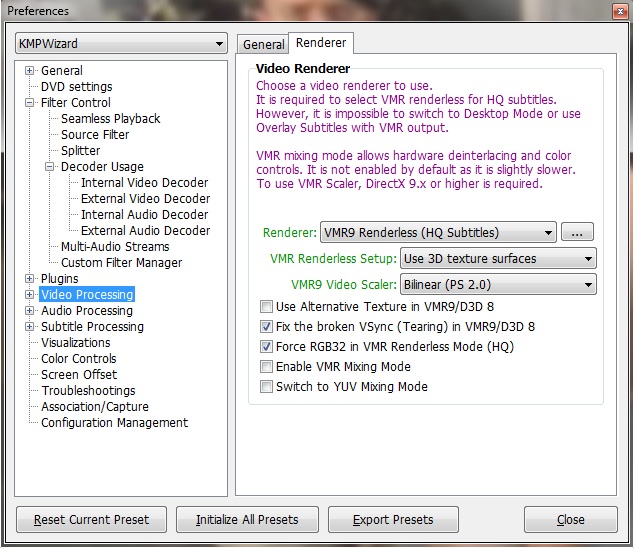
Task: Select Troubleshootings in the tree
Action: (88, 391)
